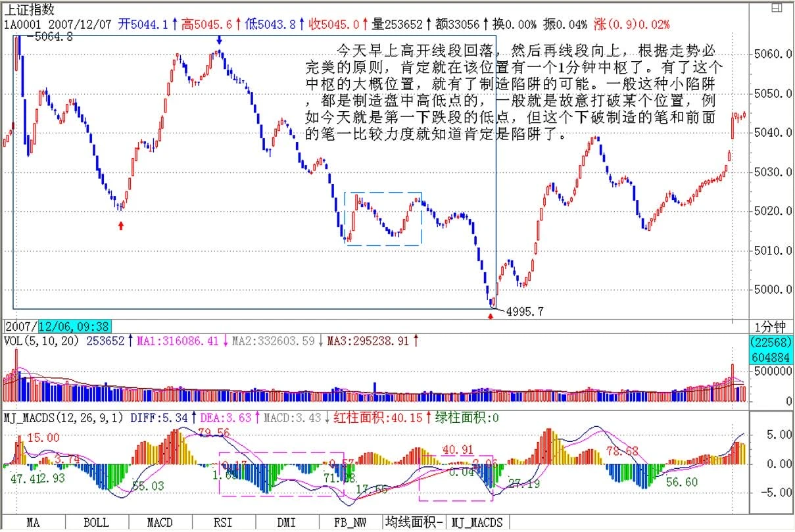Screen dimensions: 795x532
Task: Select the MJ_MACDS indicator tab
Action: pyautogui.click(x=477, y=523)
